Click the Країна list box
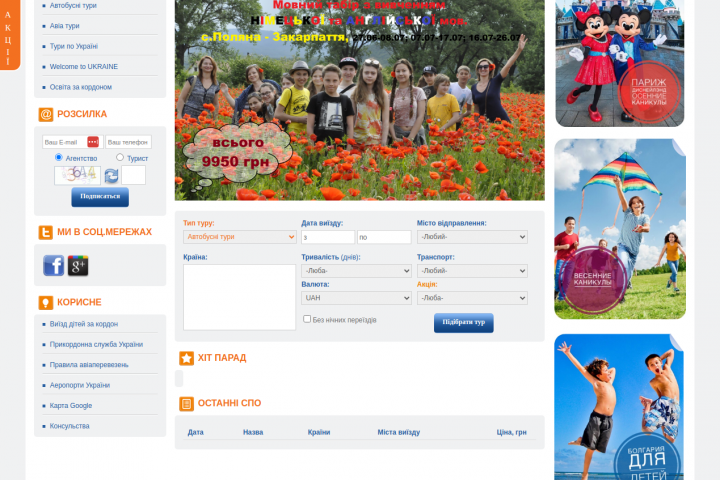The width and height of the screenshot is (720, 480). 240,297
